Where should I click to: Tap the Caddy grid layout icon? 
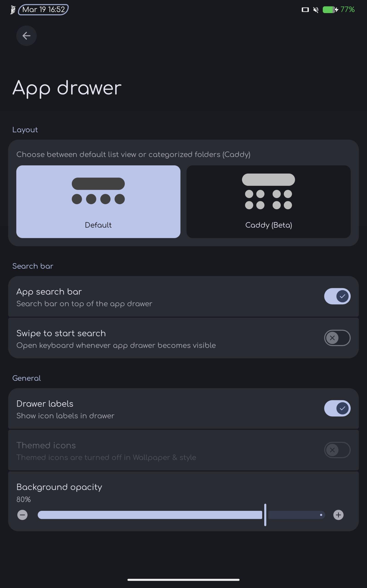click(x=268, y=192)
